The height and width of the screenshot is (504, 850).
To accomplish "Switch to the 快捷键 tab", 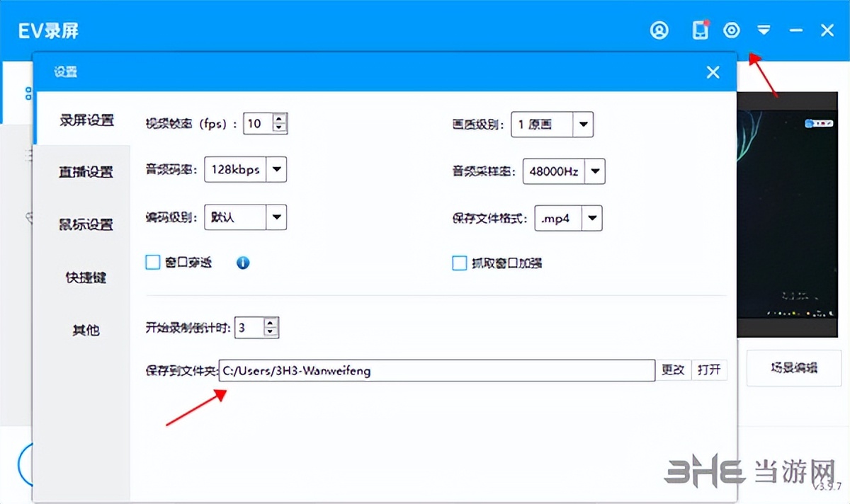I will click(86, 277).
